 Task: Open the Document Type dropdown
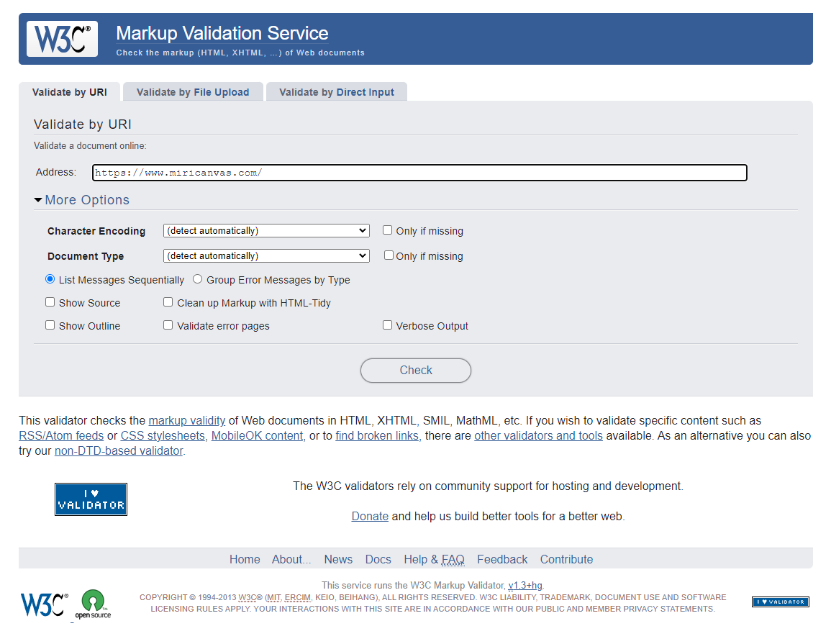click(x=266, y=256)
